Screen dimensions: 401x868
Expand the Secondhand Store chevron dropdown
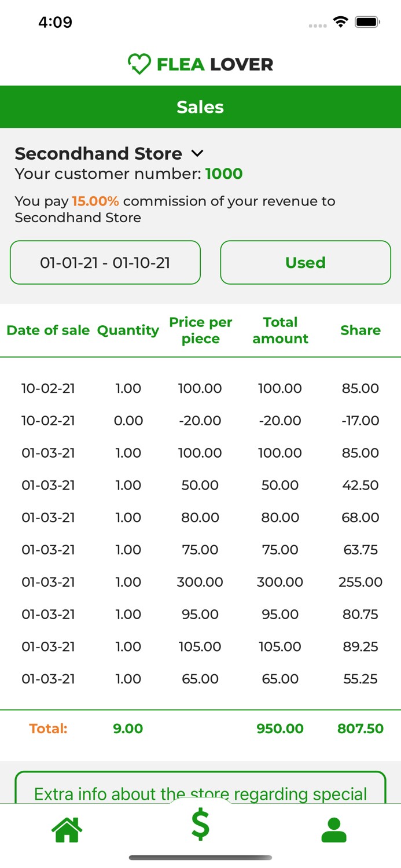[x=197, y=153]
